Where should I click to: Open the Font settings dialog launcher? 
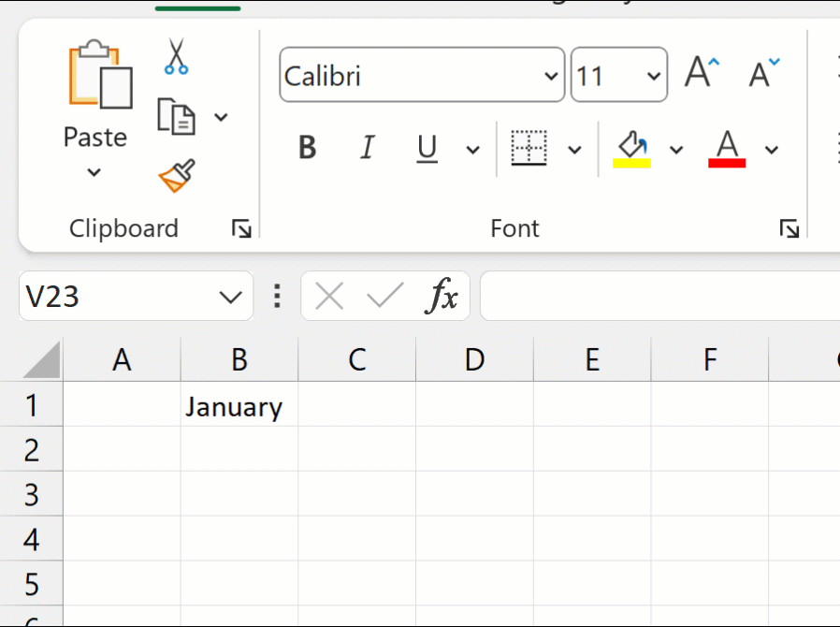790,227
